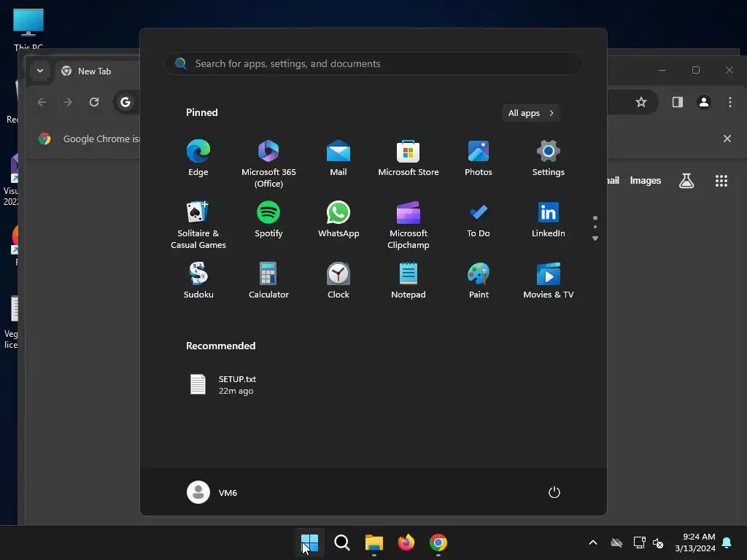Image resolution: width=747 pixels, height=560 pixels.
Task: Click the muted volume tray icon
Action: click(658, 542)
